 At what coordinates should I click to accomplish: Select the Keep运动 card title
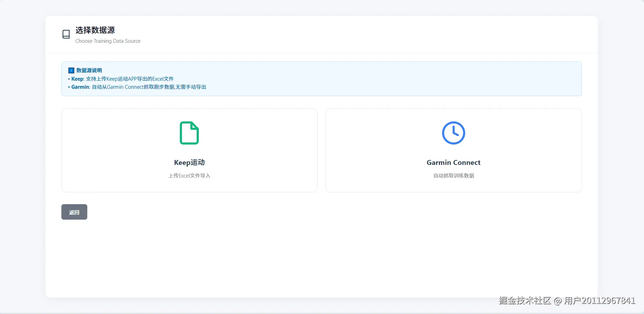(189, 162)
